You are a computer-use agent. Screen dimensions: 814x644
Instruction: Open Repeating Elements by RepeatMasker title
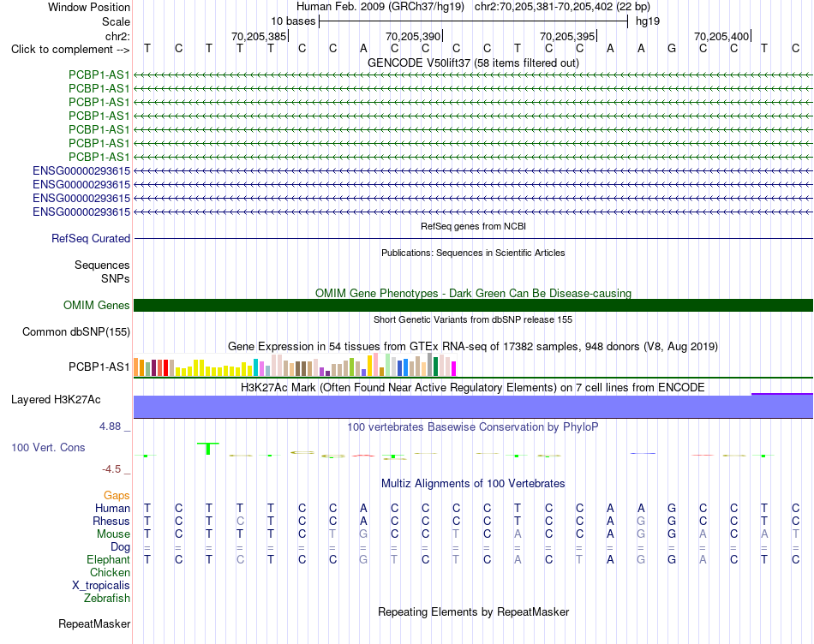473,611
